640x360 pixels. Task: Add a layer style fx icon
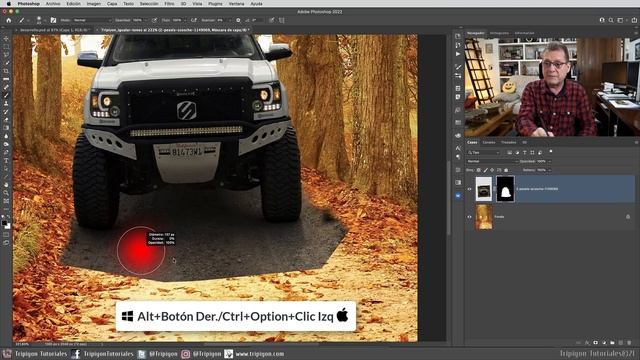pyautogui.click(x=587, y=343)
